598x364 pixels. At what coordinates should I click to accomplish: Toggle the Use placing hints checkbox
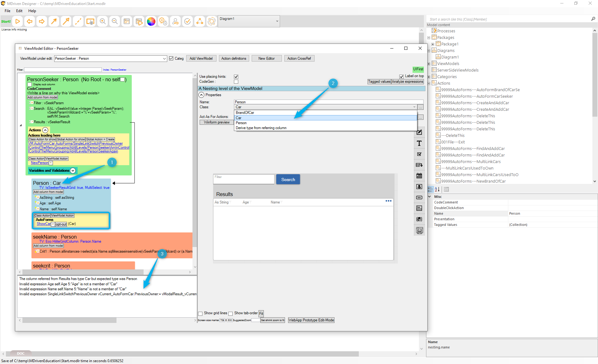[x=236, y=77]
